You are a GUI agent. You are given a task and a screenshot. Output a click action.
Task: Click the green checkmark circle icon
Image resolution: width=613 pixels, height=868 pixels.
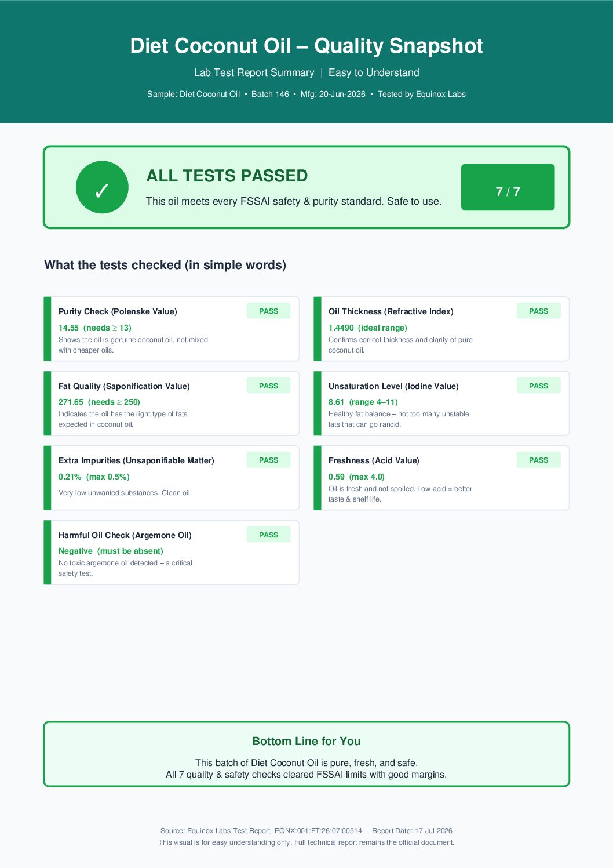pyautogui.click(x=102, y=187)
